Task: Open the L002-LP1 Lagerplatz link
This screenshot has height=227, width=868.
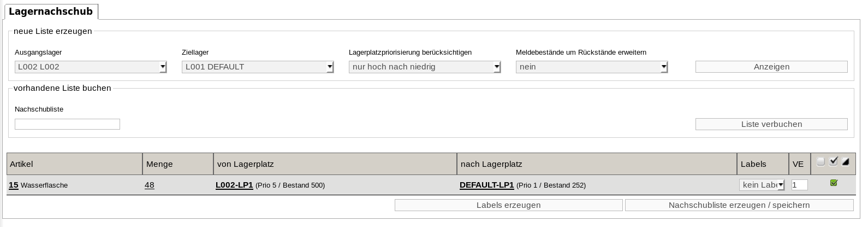Action: pos(234,185)
